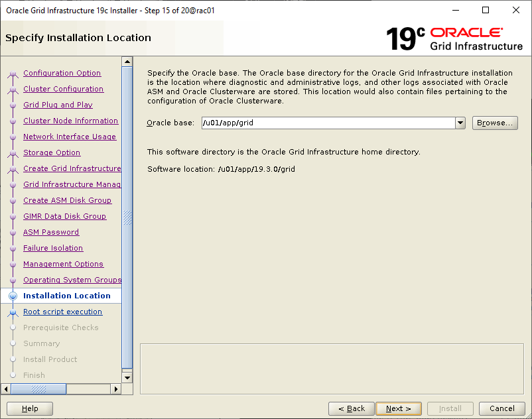Select the Create ASM Disk Group step

tap(67, 200)
